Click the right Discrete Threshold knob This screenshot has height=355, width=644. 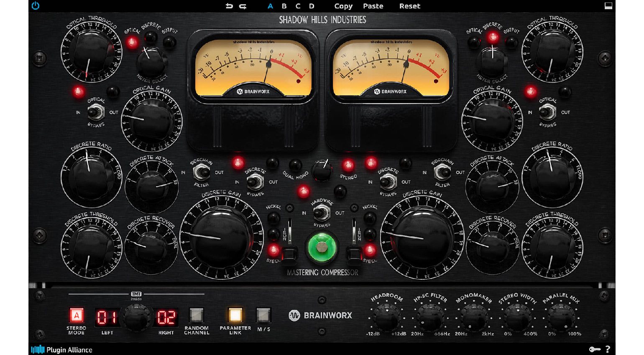(x=552, y=247)
